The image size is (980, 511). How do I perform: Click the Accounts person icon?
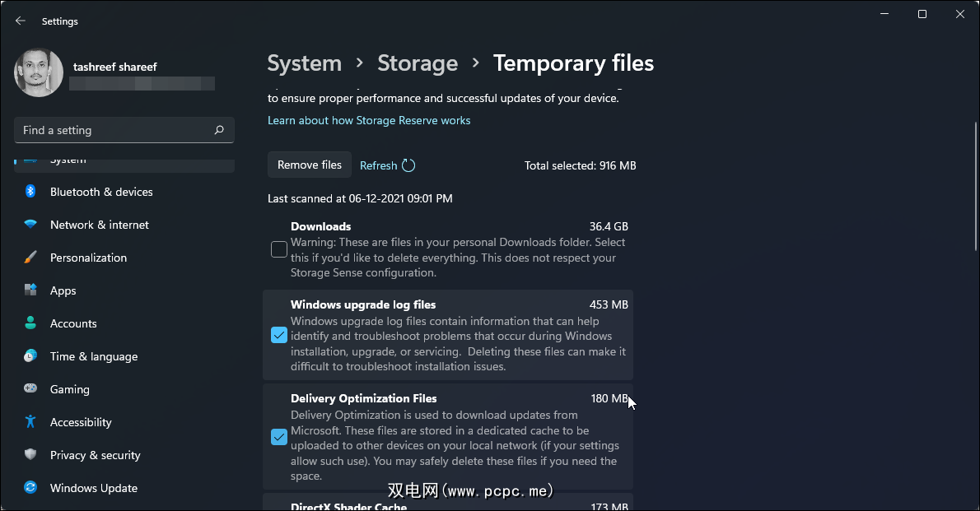point(30,323)
